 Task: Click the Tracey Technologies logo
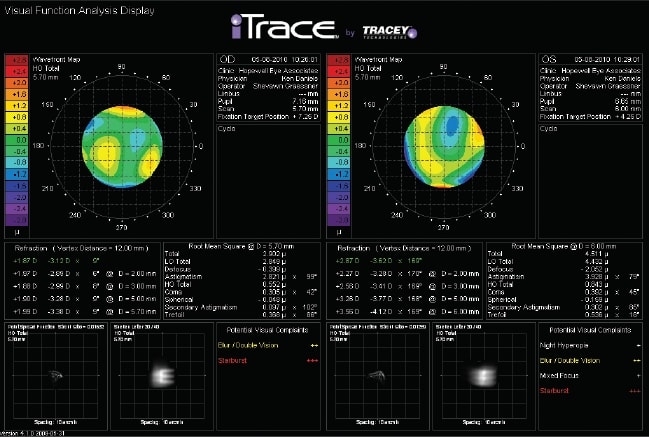pos(390,32)
